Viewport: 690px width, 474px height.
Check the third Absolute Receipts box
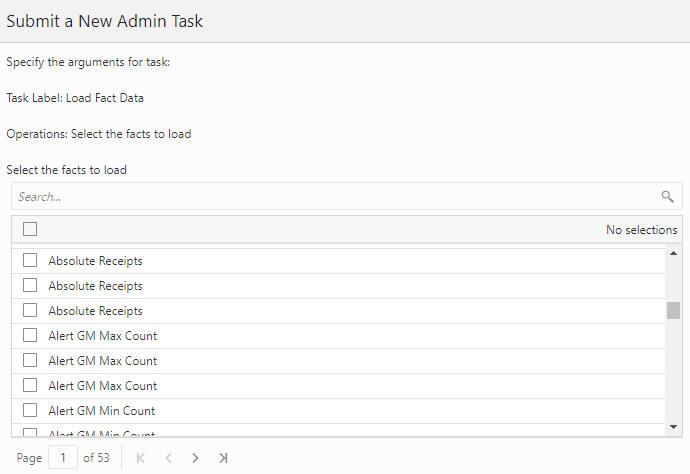30,310
